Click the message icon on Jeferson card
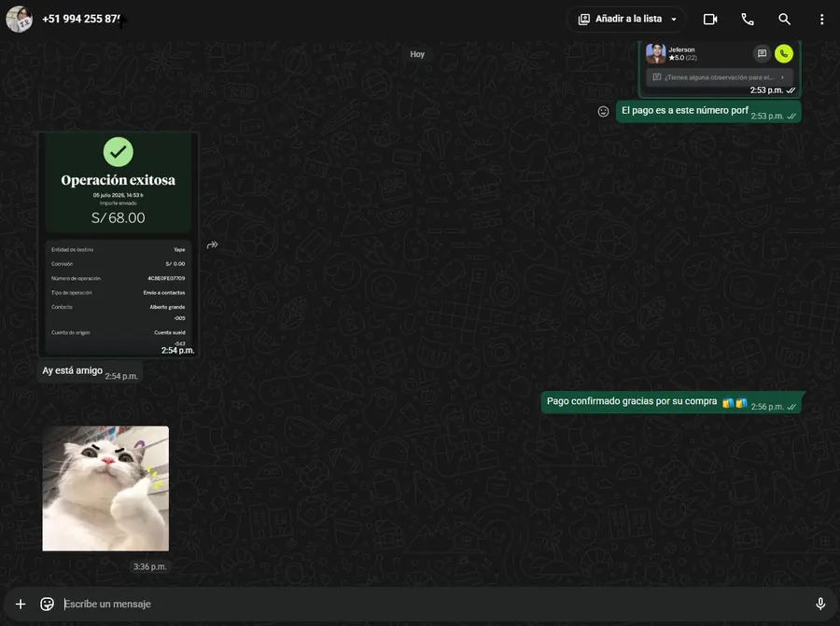 762,53
